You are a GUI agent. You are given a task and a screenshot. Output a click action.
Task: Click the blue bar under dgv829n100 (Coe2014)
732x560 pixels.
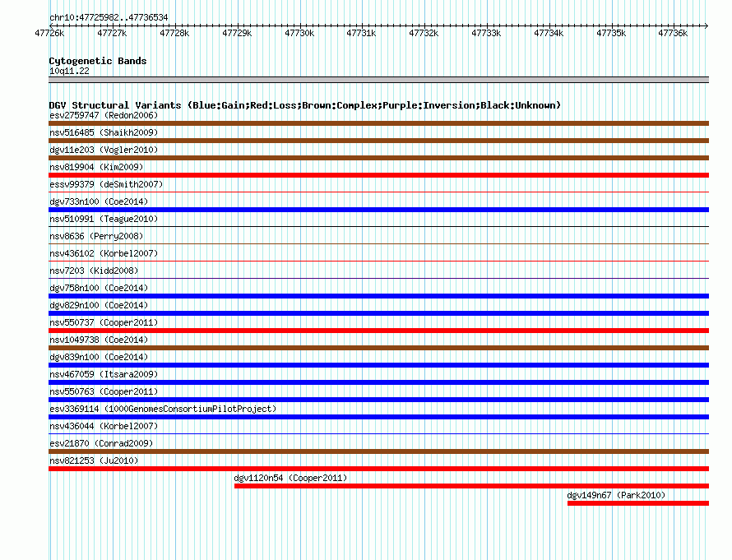coord(378,313)
